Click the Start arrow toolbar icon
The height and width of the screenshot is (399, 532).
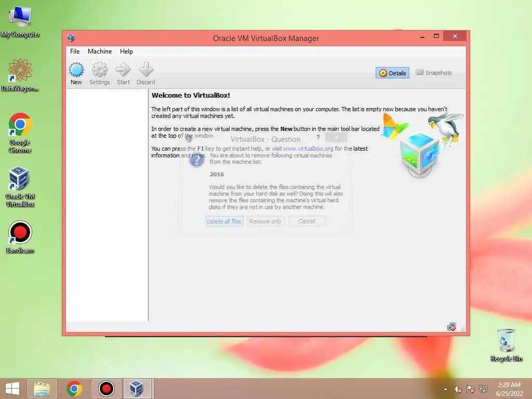click(x=123, y=73)
